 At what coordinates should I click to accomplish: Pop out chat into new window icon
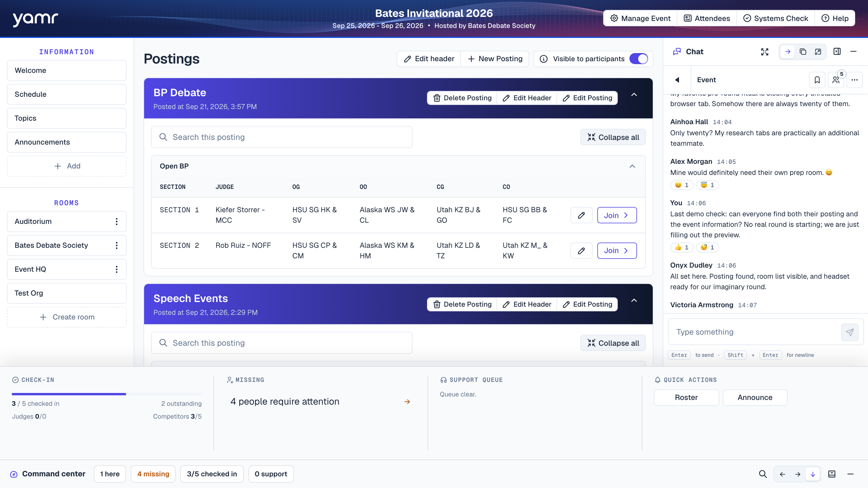[818, 52]
